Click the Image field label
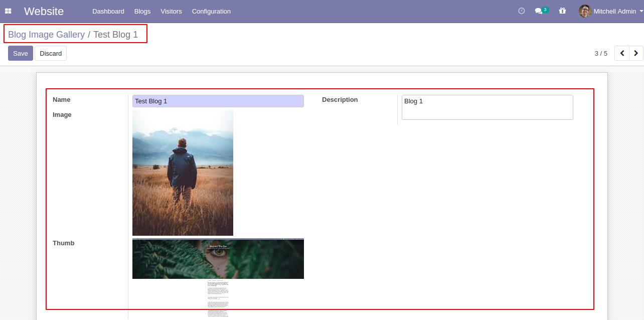 62,115
